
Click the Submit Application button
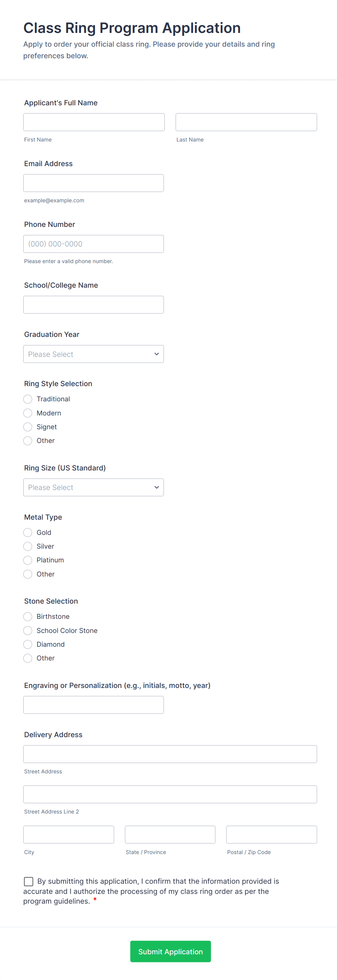[170, 951]
